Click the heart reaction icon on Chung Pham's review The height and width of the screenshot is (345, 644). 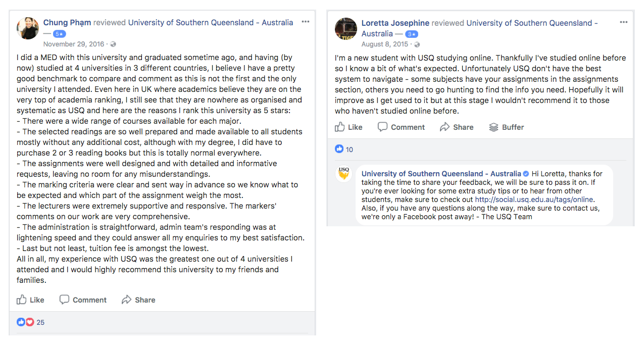(29, 322)
